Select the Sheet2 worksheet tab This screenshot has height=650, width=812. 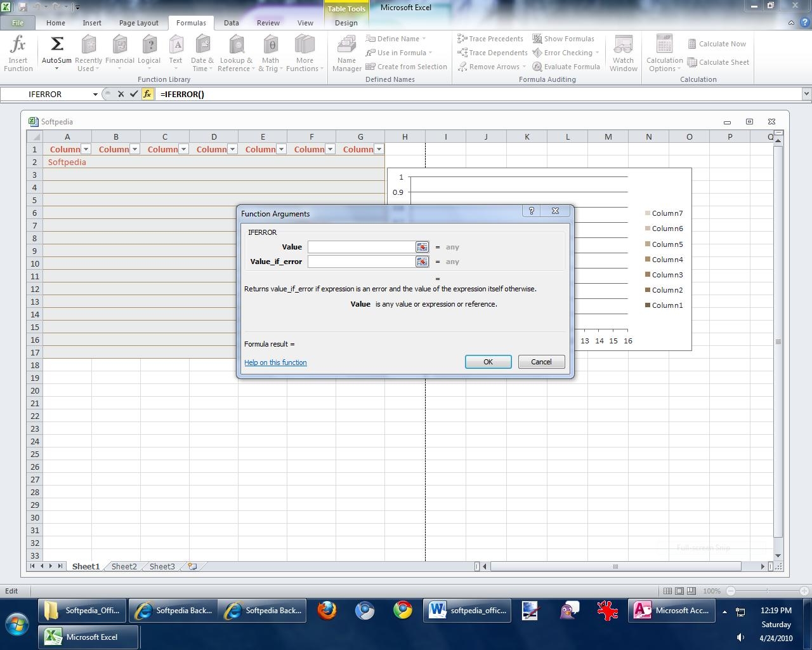[124, 566]
